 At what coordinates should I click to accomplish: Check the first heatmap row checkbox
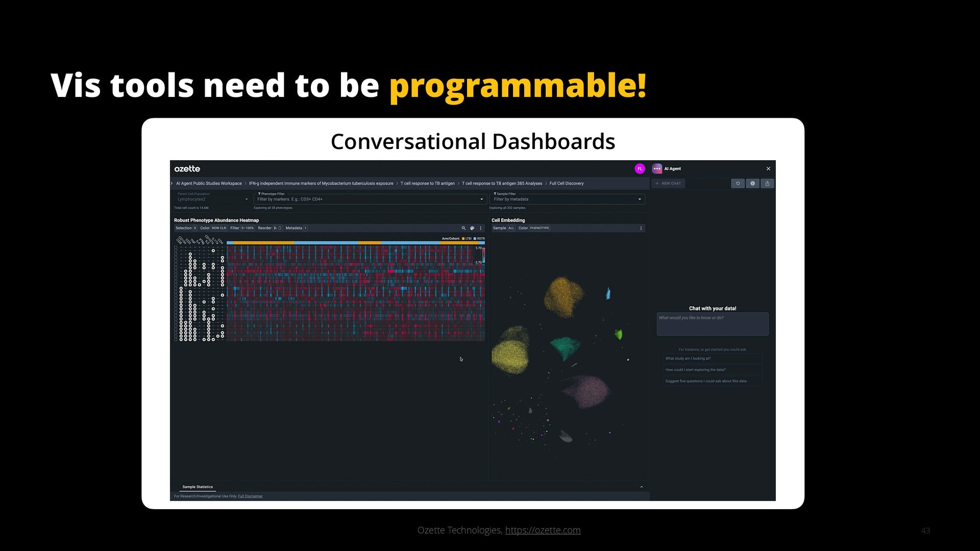[176, 247]
